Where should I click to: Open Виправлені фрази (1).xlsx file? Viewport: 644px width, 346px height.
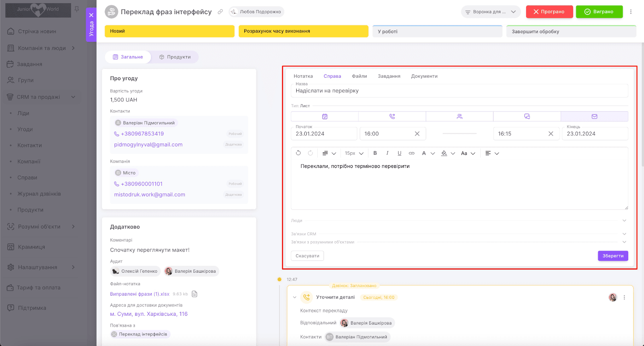click(x=140, y=294)
